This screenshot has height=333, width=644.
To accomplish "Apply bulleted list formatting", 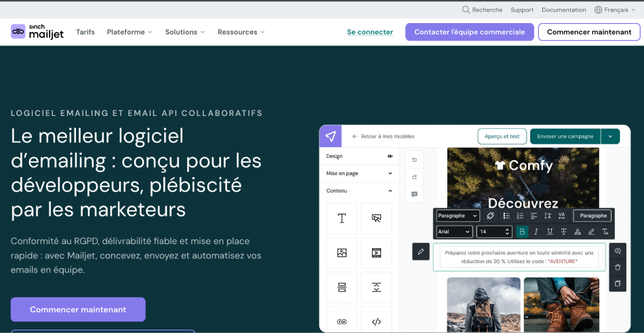I will click(506, 216).
